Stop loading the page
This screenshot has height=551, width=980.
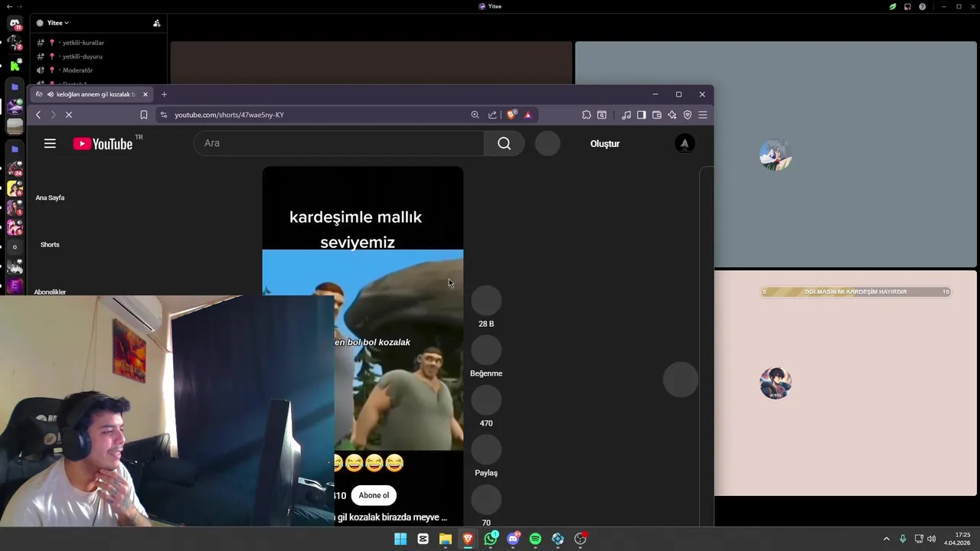pyautogui.click(x=68, y=115)
